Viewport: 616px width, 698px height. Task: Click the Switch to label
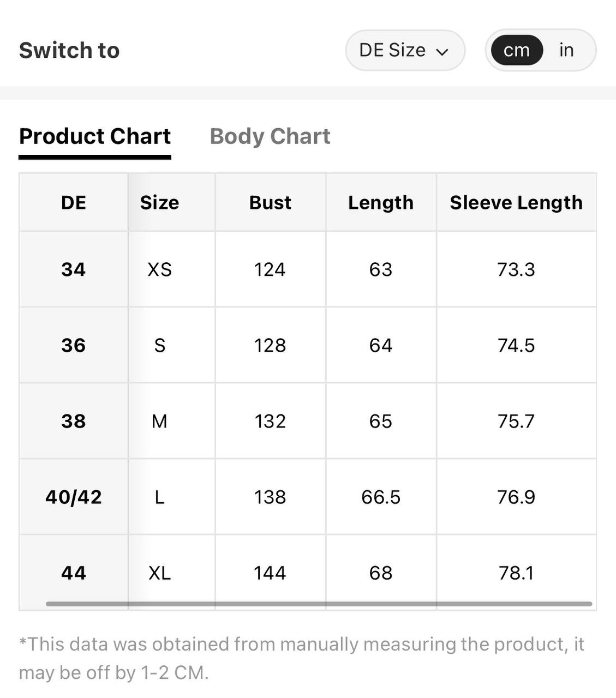pos(69,50)
